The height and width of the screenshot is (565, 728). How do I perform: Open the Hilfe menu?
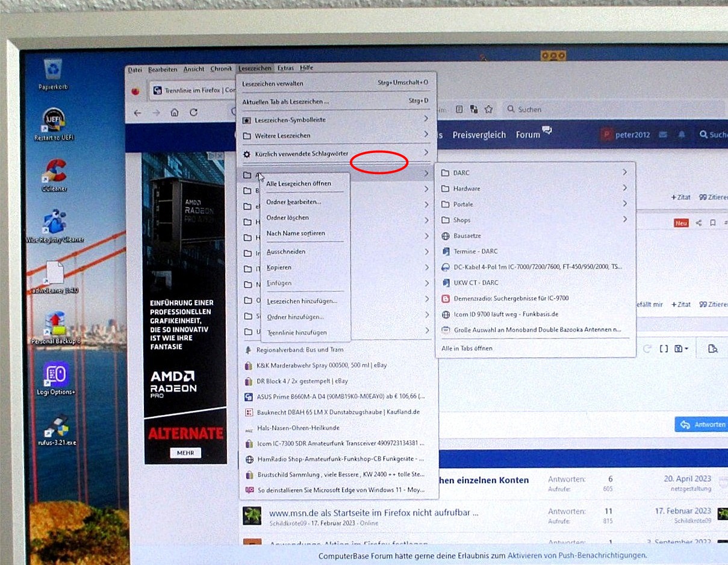point(306,67)
